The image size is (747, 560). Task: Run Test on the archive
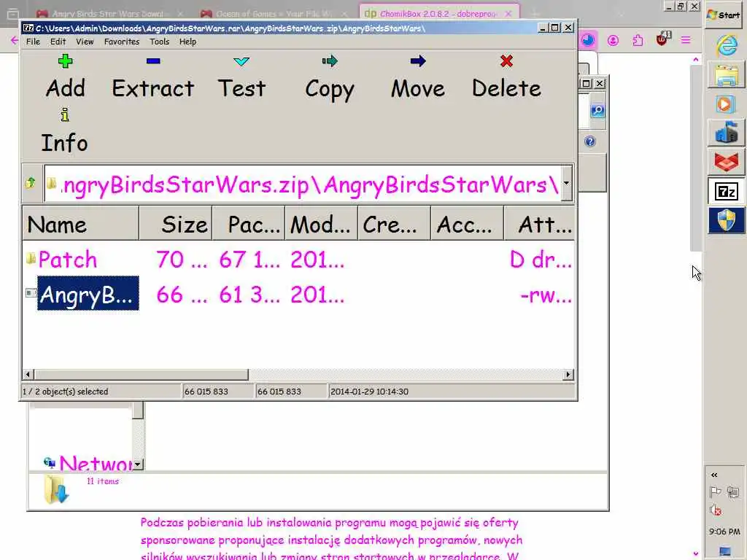pyautogui.click(x=241, y=76)
